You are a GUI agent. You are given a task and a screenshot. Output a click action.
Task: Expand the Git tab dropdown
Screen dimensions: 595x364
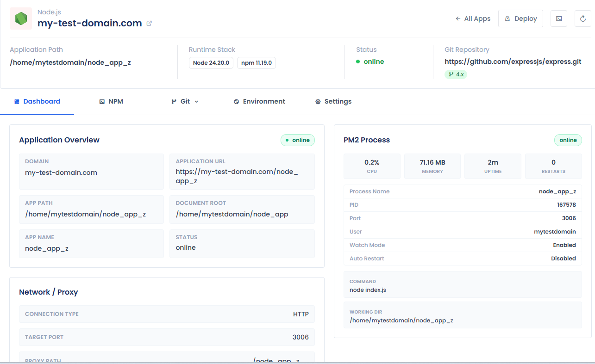coord(185,101)
